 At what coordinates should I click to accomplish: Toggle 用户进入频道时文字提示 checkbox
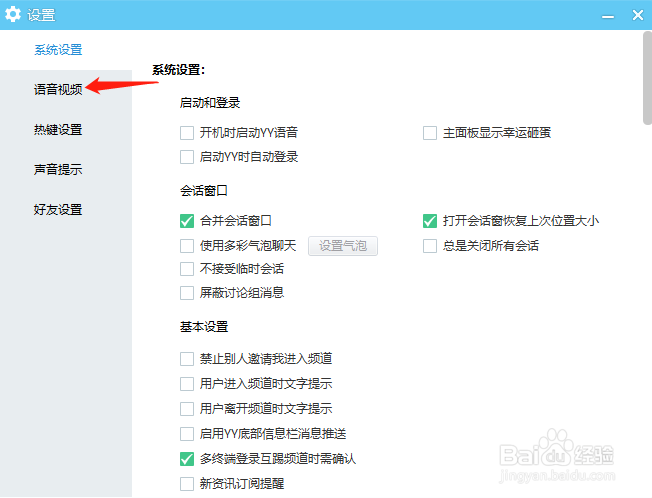point(187,384)
